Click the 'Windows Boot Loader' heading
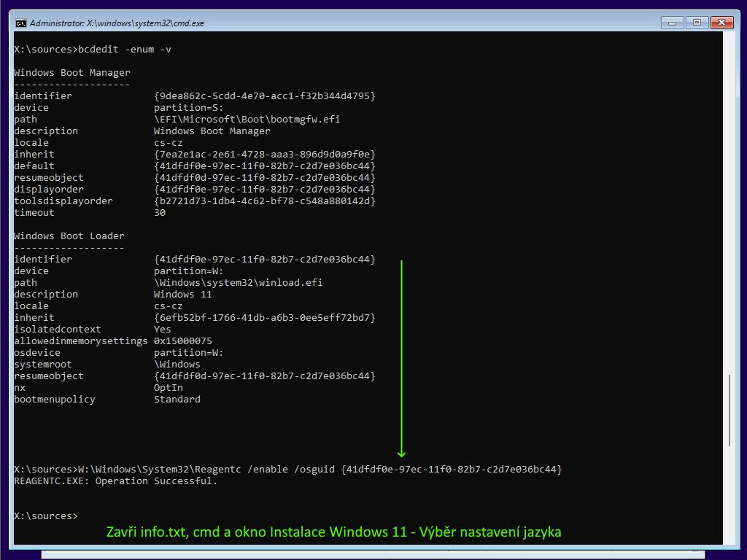This screenshot has width=747, height=560. pyautogui.click(x=69, y=236)
